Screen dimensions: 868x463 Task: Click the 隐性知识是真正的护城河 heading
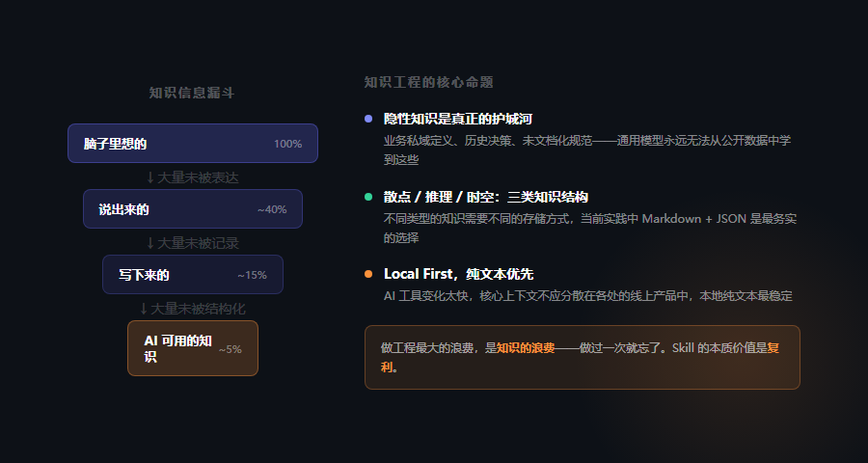click(x=457, y=119)
